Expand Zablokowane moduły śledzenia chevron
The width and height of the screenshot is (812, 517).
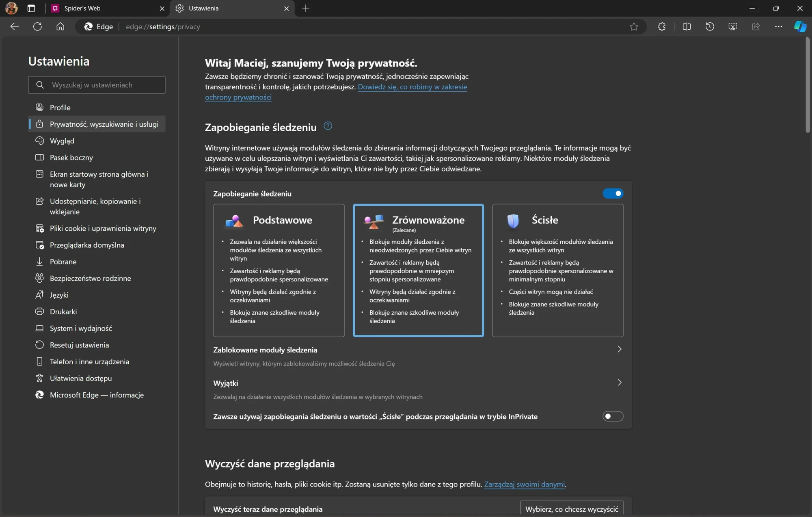click(620, 349)
